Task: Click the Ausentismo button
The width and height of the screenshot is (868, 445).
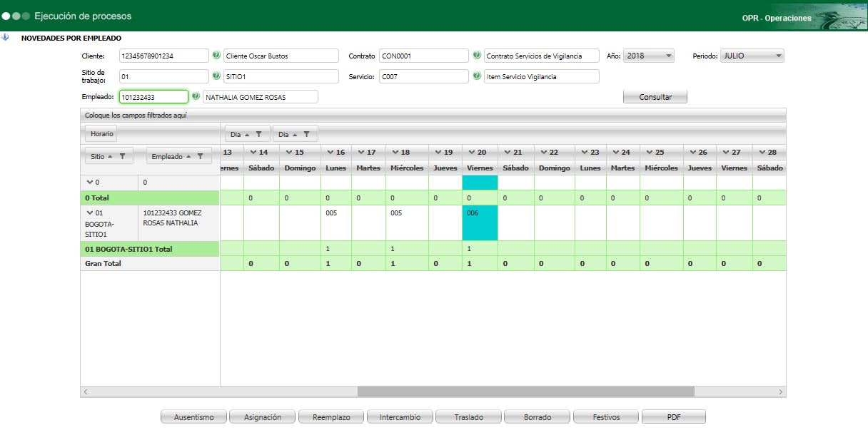Action: (x=193, y=417)
